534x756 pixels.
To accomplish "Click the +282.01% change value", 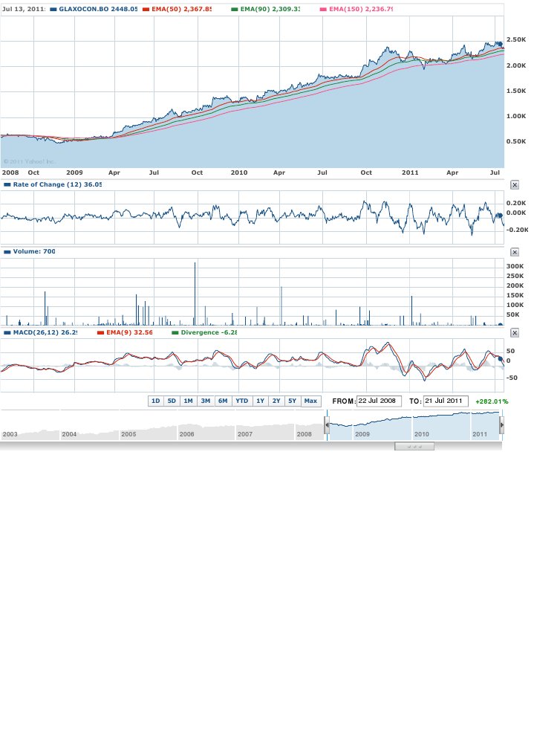I will point(492,401).
